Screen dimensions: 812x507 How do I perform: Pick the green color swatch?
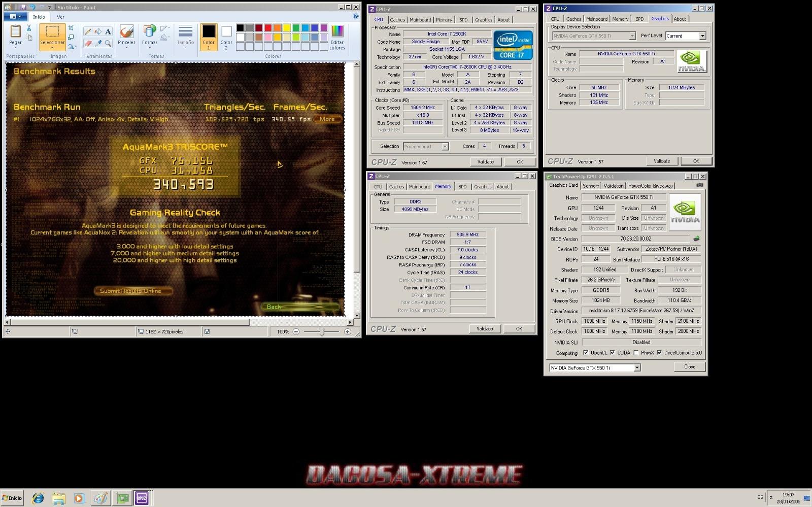(296, 28)
